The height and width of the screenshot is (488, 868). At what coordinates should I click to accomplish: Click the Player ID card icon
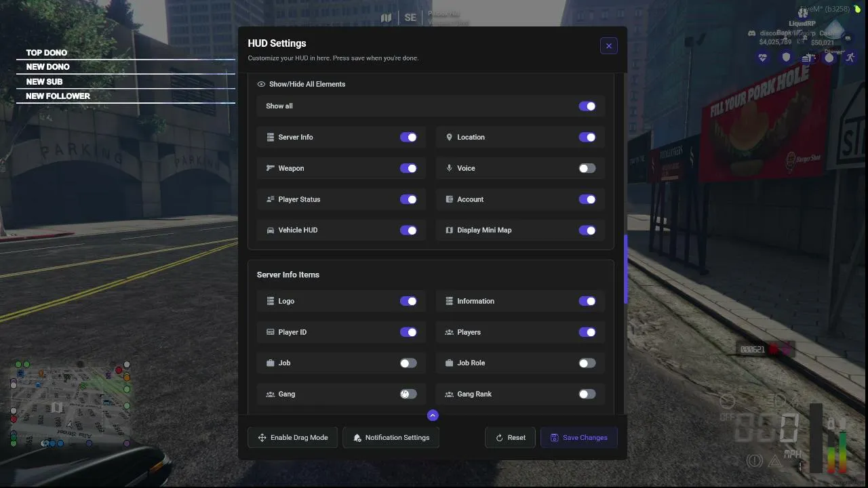(271, 332)
